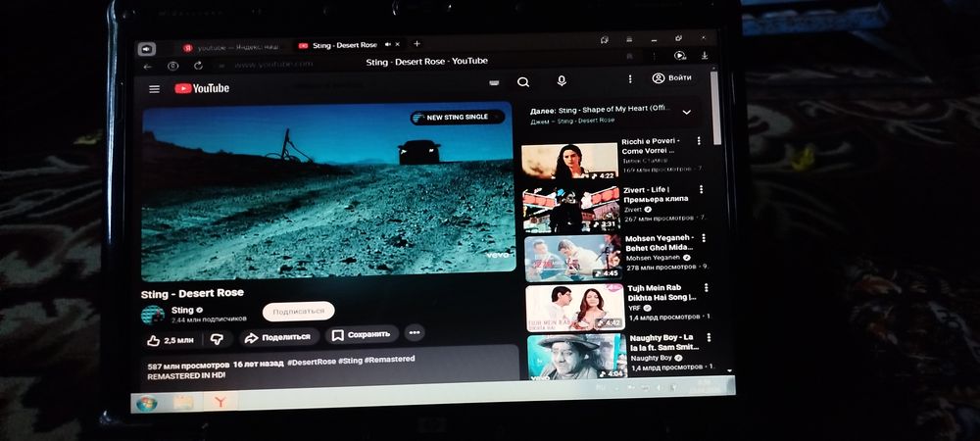The width and height of the screenshot is (980, 441).
Task: Open site protection icon beside address bar
Action: 173,66
